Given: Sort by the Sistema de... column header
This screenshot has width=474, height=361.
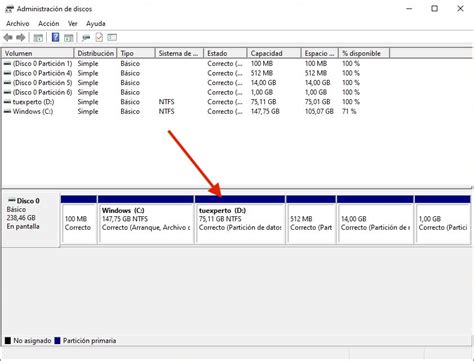Looking at the screenshot, I should pos(179,53).
